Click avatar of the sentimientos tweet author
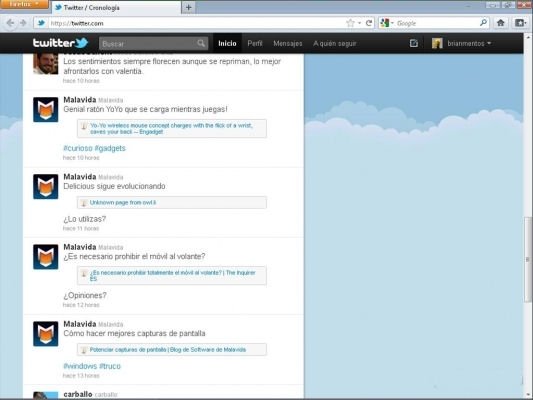Viewport: 533px width, 400px height. [x=46, y=64]
